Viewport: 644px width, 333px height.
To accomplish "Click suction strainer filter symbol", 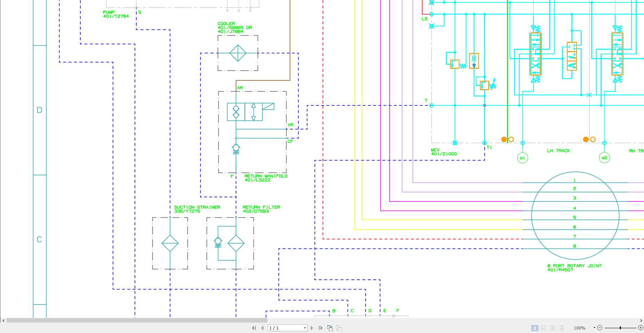I will 170,243.
